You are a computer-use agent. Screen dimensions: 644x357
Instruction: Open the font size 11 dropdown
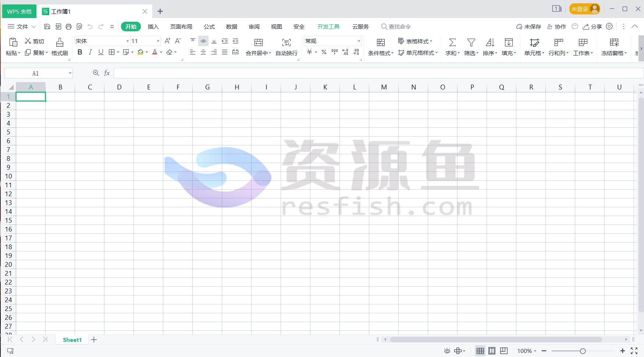pos(158,41)
